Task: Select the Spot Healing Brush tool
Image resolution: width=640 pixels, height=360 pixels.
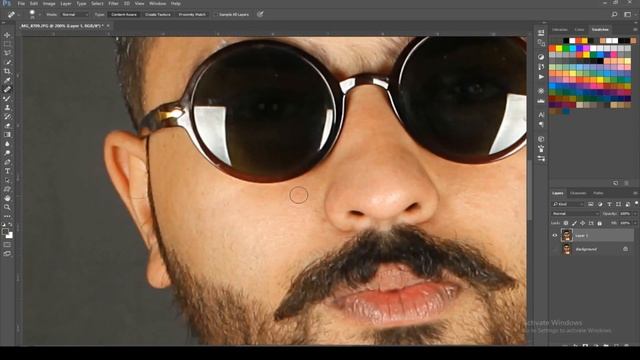Action: pyautogui.click(x=7, y=89)
